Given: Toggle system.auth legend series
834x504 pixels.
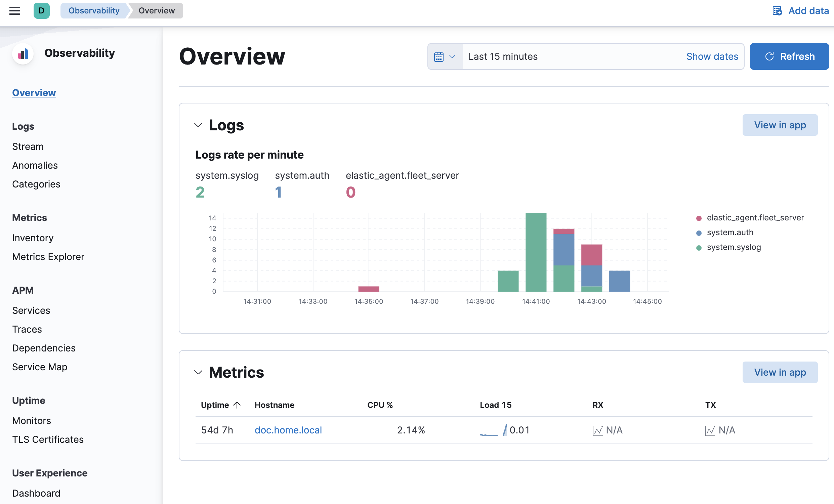Looking at the screenshot, I should point(730,233).
